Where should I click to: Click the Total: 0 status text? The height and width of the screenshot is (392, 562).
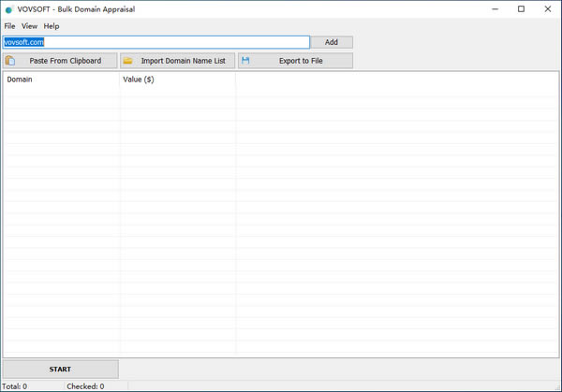(x=14, y=386)
